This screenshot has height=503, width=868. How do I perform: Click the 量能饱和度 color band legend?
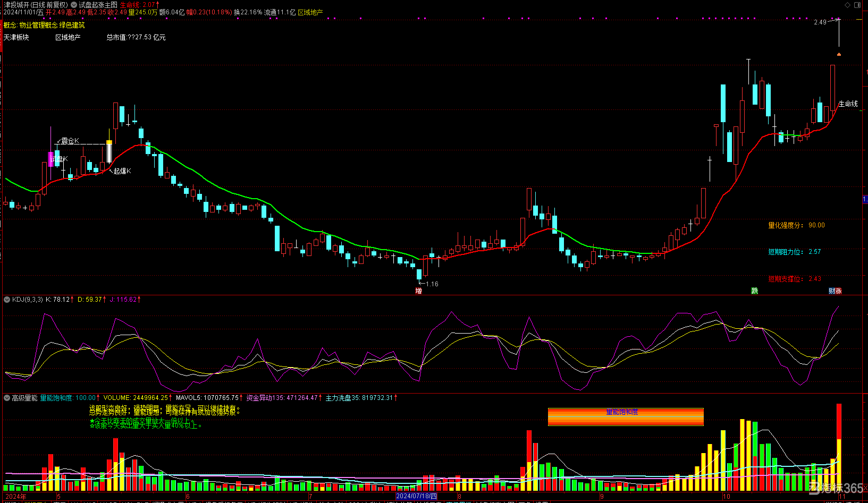coord(626,417)
